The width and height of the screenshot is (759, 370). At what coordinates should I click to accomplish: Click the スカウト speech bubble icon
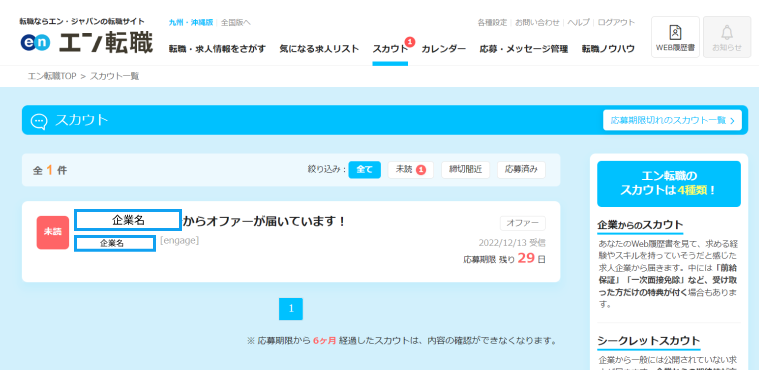click(39, 121)
